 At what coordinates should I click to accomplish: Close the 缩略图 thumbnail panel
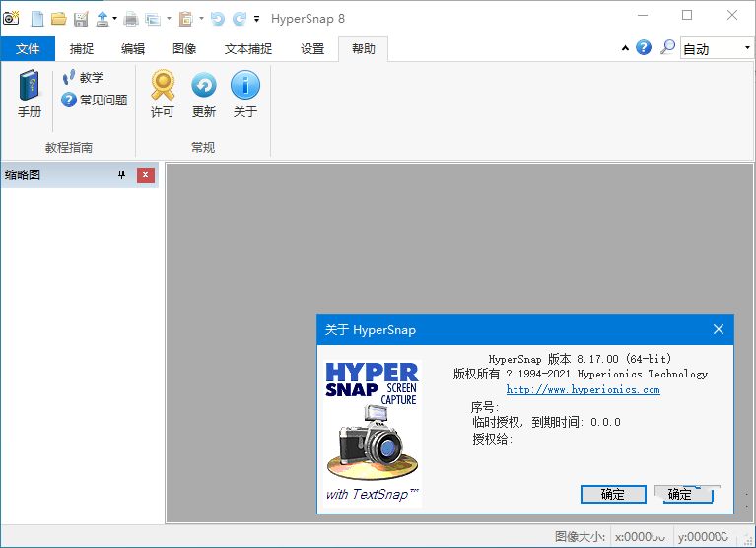(146, 175)
